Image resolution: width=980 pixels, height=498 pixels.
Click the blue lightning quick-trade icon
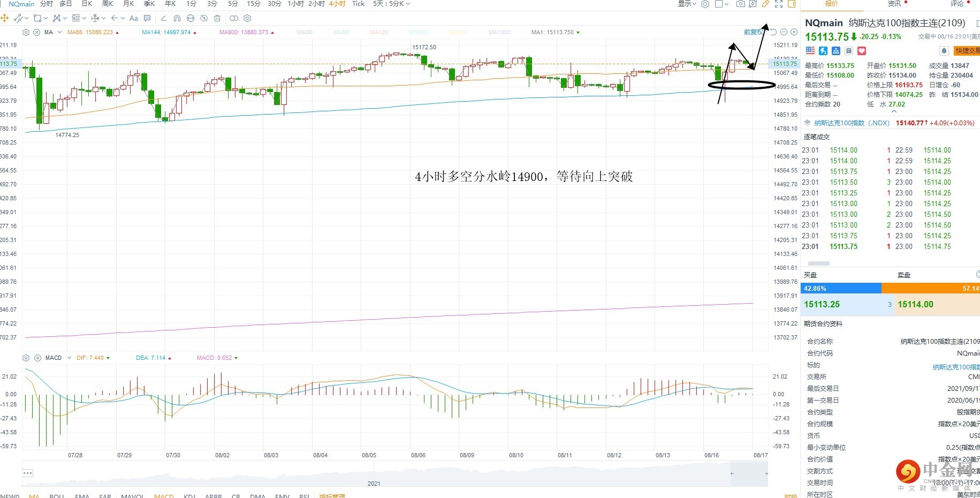point(823,51)
